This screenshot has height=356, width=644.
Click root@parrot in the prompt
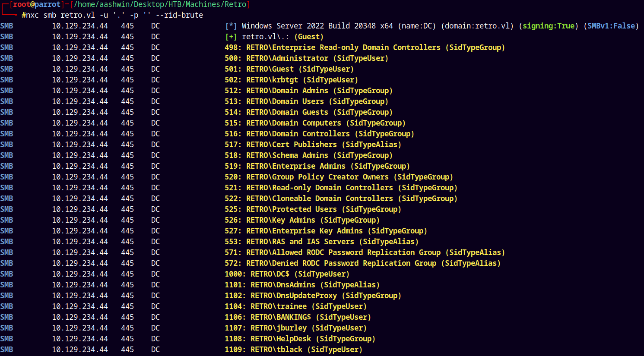point(37,4)
